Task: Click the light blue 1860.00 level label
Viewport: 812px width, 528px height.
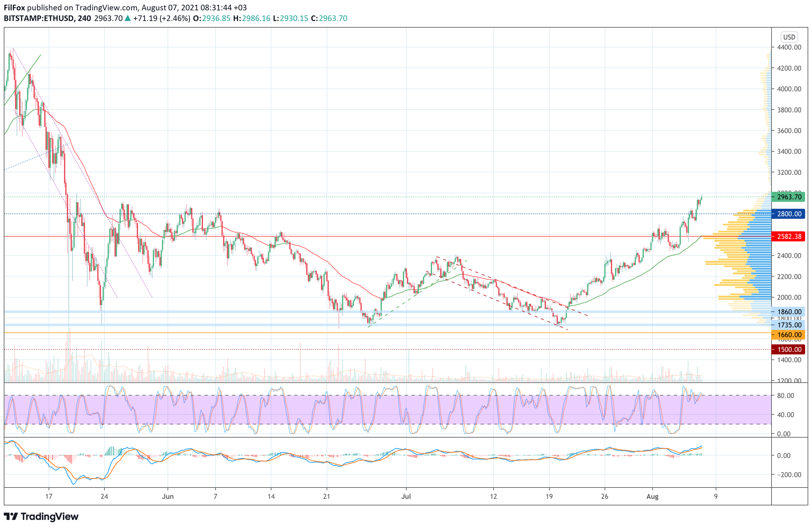Action: [x=789, y=312]
